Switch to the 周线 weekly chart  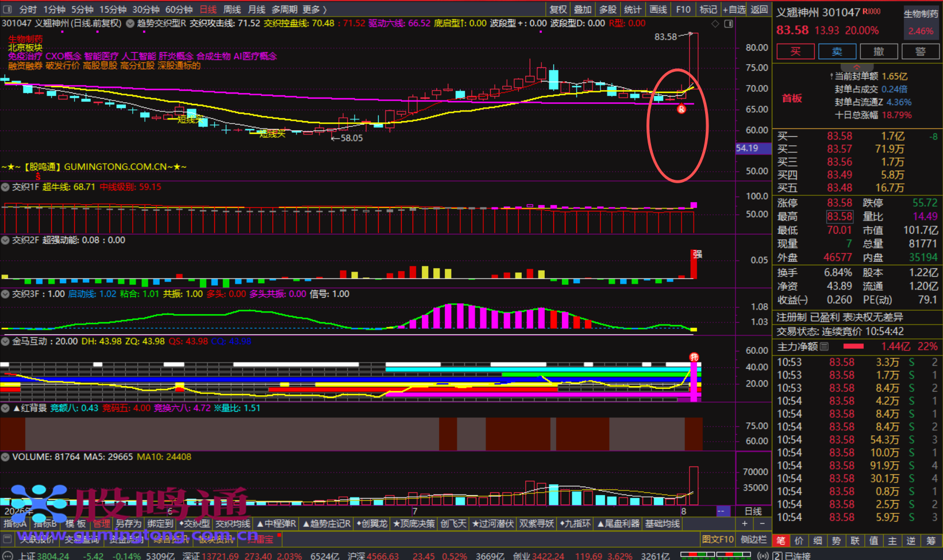tap(232, 9)
